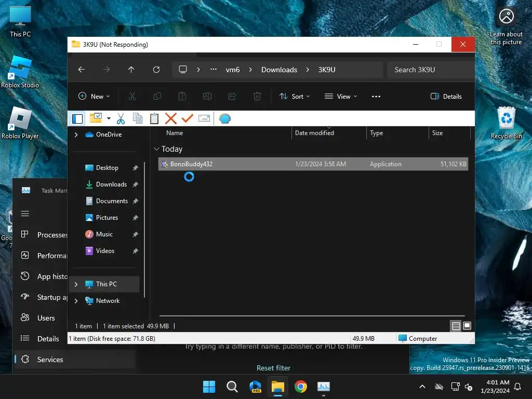
Task: Open See more options ellipsis in command bar
Action: point(376,96)
